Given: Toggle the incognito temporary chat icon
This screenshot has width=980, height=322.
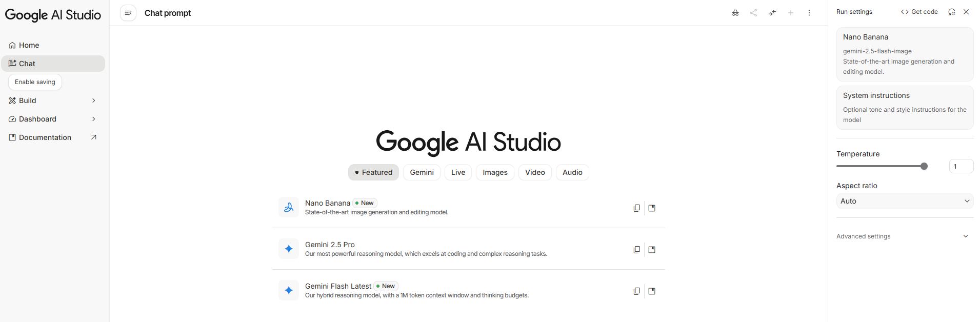Looking at the screenshot, I should click(735, 13).
